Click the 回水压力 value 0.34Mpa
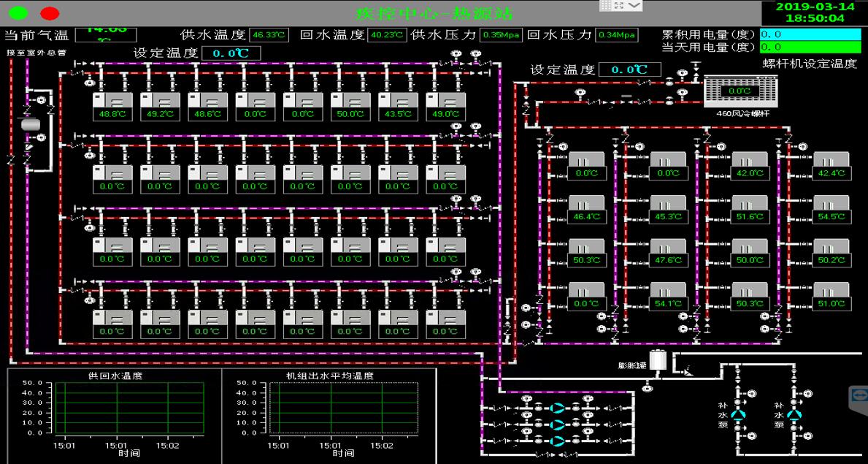868x464 pixels. click(617, 35)
